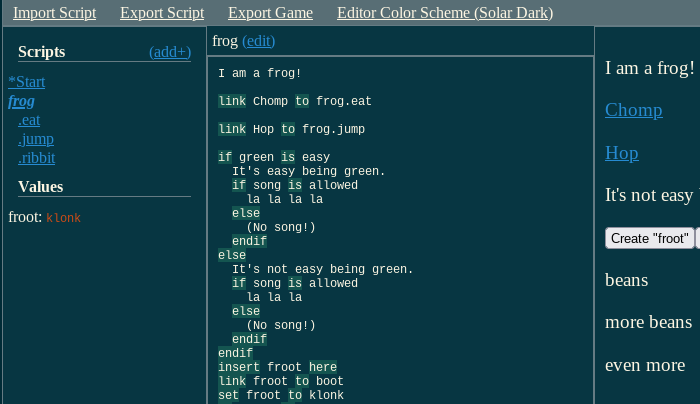
Task: Open the .eat sub-script
Action: [29, 120]
